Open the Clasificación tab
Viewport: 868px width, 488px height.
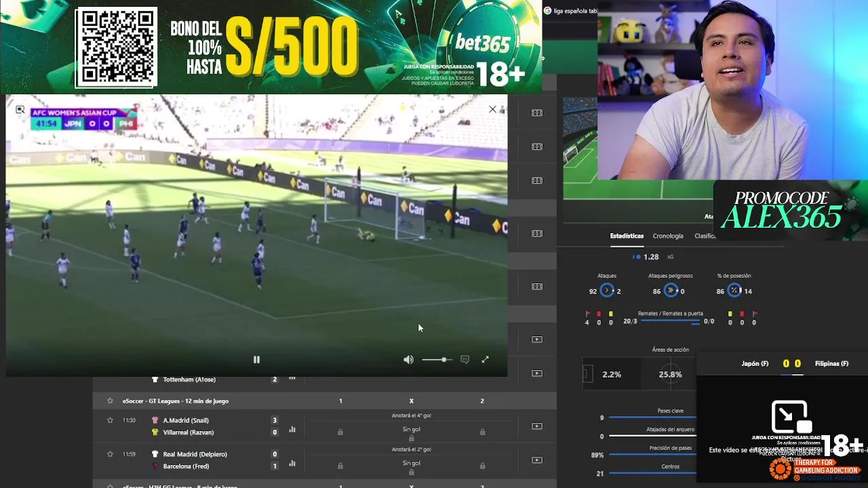point(705,236)
